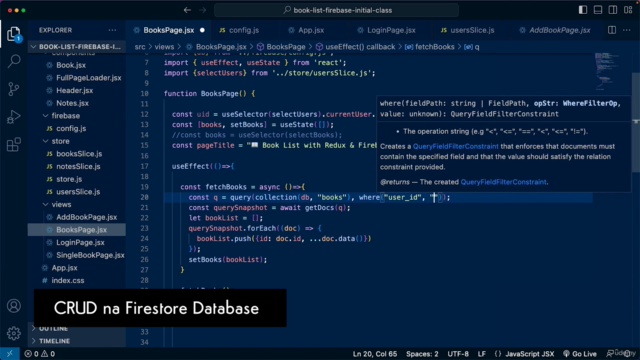Screen dimensions: 640x360
Task: Collapse the firebase folder
Action: 65,116
